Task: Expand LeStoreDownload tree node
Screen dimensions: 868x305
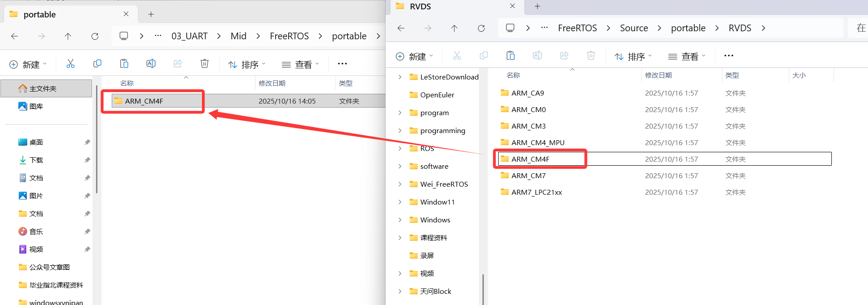Action: pos(400,77)
